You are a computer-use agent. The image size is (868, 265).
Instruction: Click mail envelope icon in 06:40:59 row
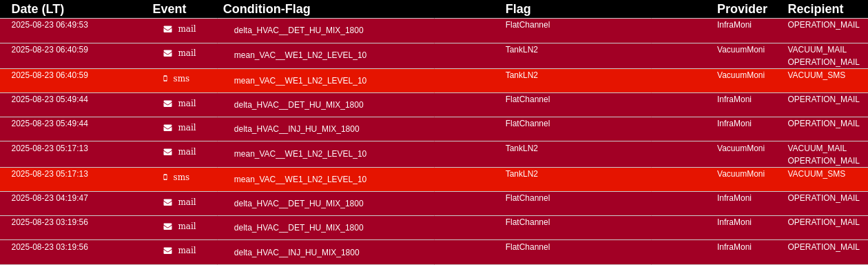click(167, 53)
